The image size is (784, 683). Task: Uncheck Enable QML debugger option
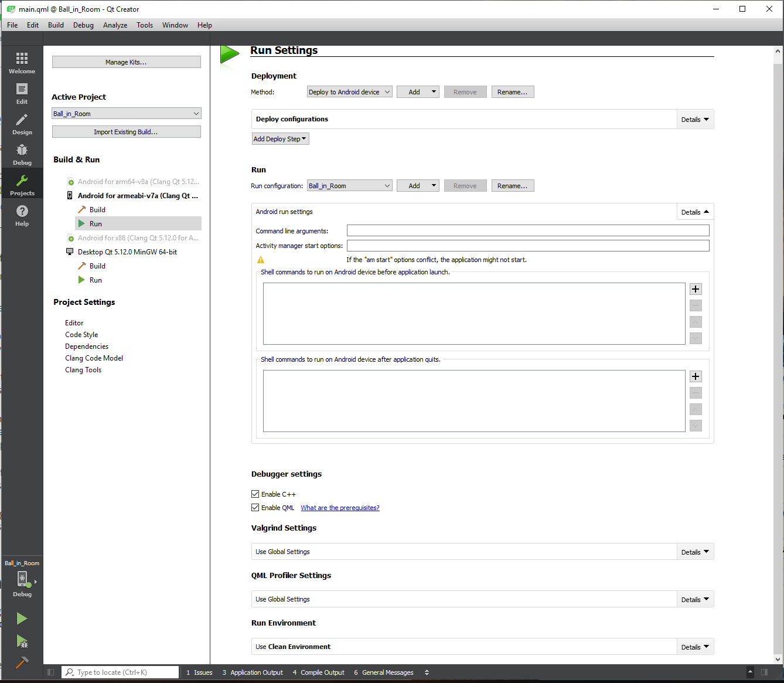coord(255,508)
